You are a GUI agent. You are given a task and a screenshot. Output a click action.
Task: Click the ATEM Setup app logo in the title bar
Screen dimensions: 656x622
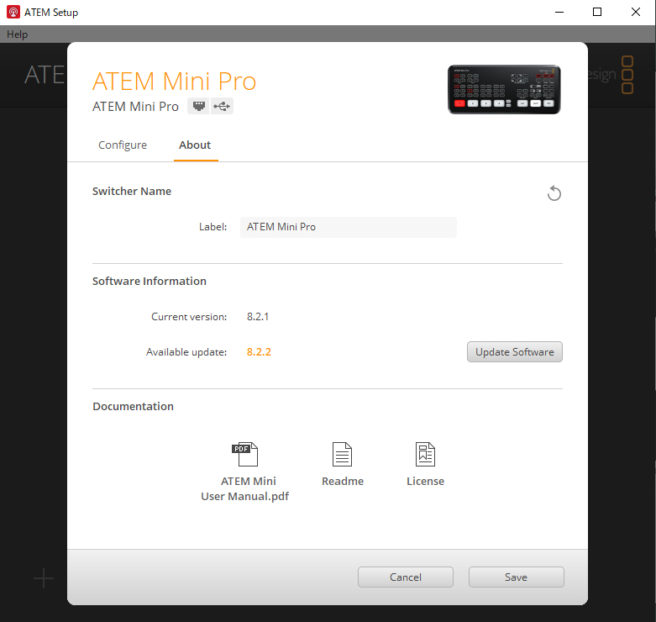point(13,12)
